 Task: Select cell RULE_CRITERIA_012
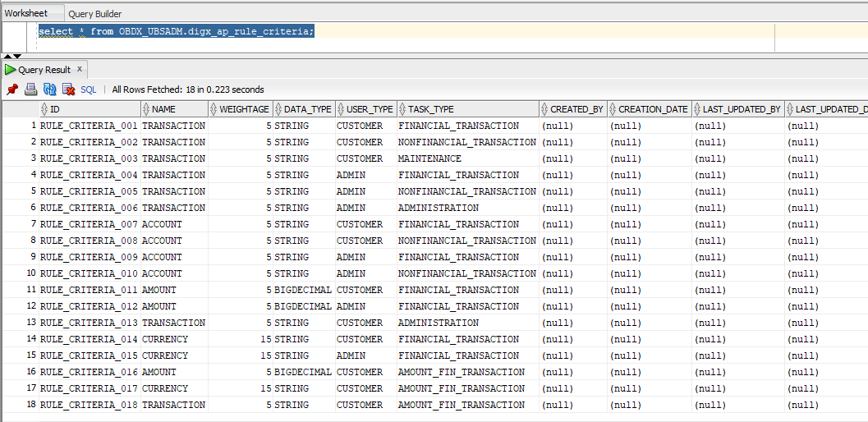pos(90,306)
